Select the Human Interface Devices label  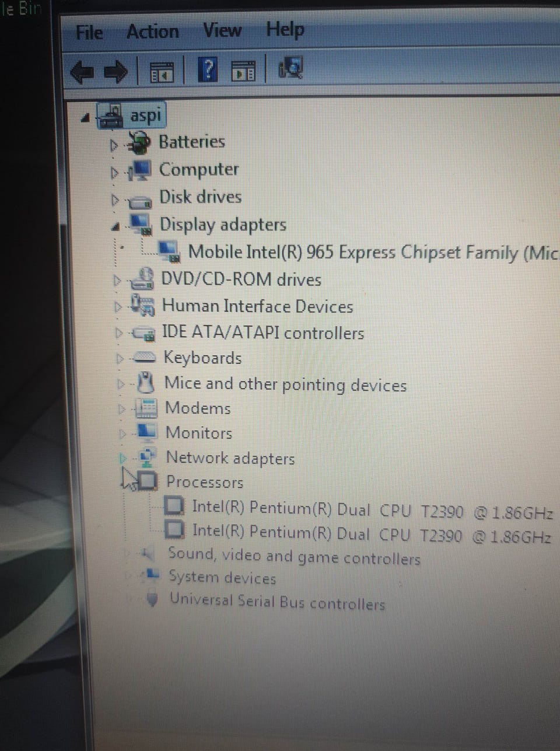pyautogui.click(x=258, y=306)
